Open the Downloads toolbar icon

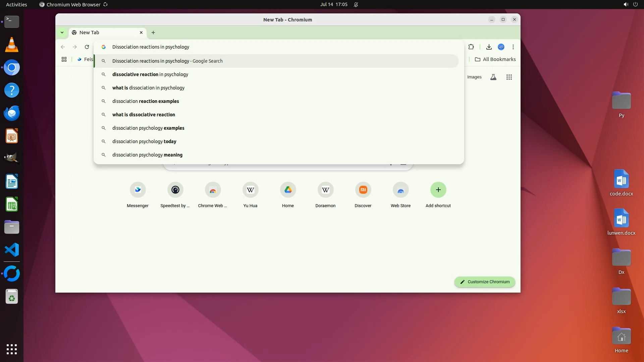[x=489, y=47]
